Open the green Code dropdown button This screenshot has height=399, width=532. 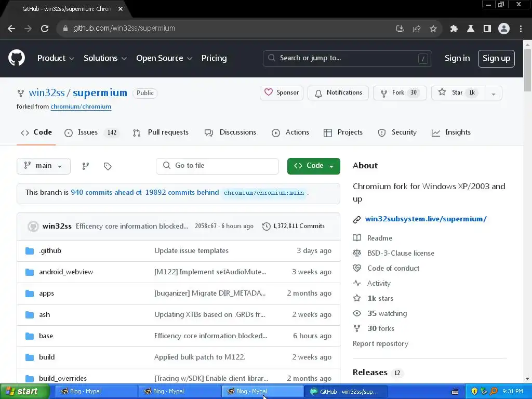coord(313,166)
